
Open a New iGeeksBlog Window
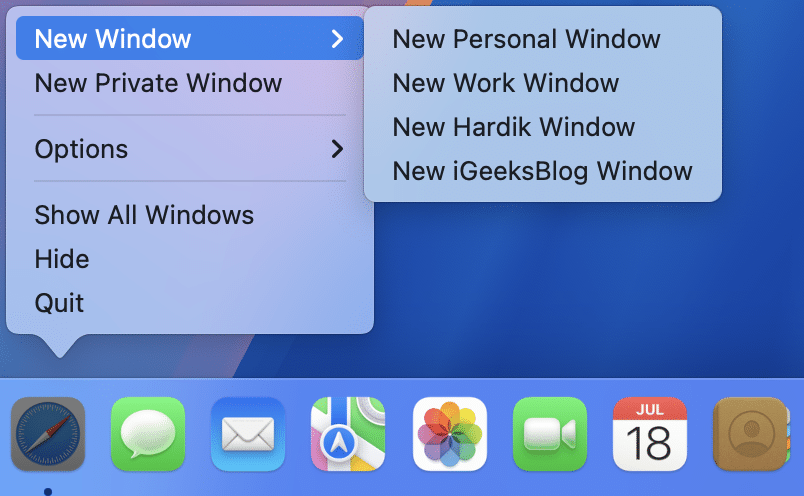tap(543, 171)
